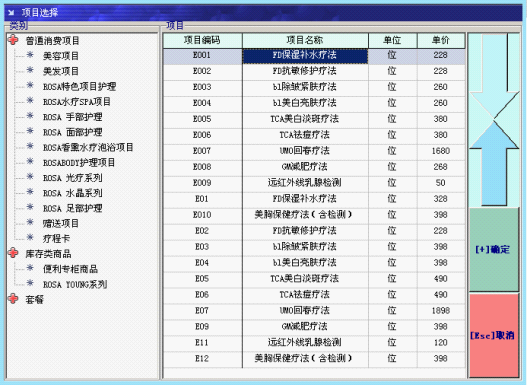Collapse the 普通消费项目 category node
Image resolution: width=527 pixels, height=385 pixels.
[x=13, y=40]
